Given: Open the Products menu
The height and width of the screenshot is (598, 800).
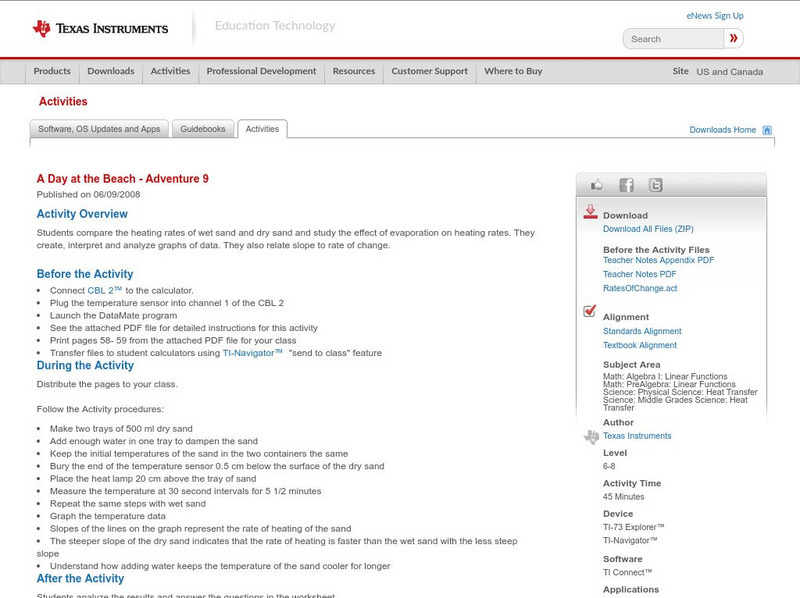Looking at the screenshot, I should [x=52, y=71].
